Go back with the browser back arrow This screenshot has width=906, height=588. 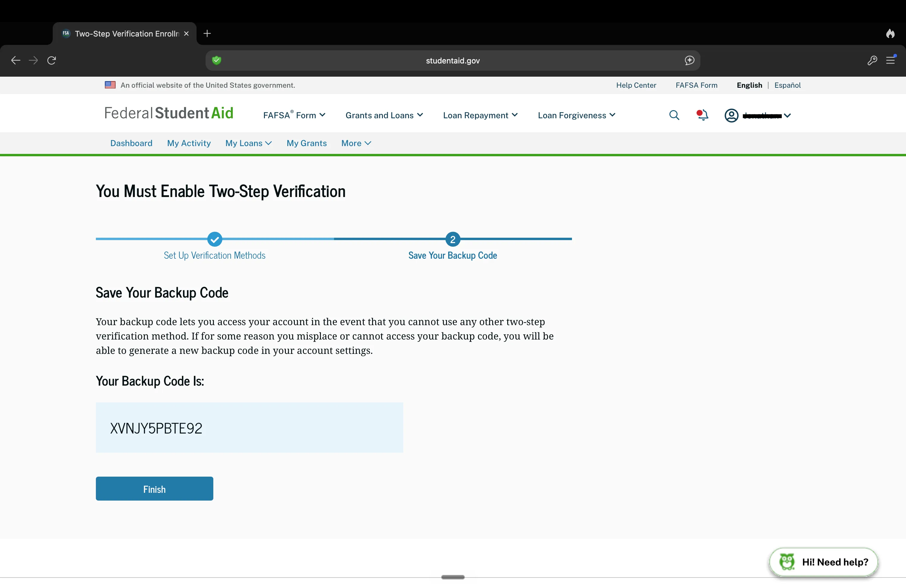(16, 60)
